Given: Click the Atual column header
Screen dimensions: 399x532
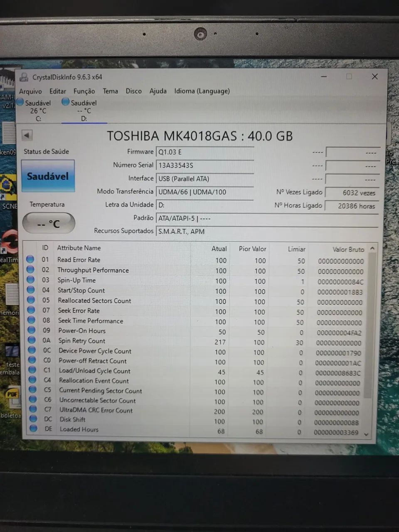Looking at the screenshot, I should click(x=219, y=249).
